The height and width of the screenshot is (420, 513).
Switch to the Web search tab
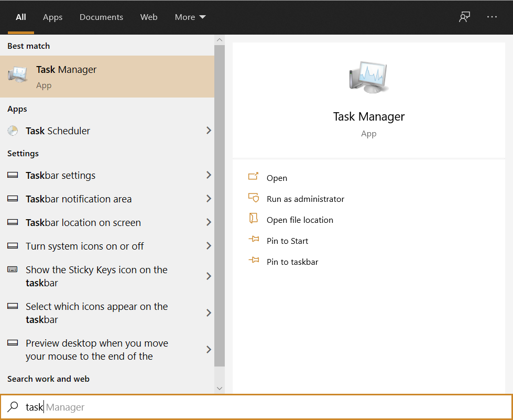pyautogui.click(x=149, y=17)
